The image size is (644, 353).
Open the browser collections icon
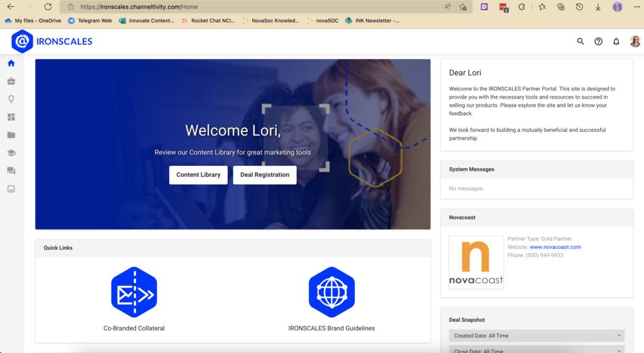[560, 6]
